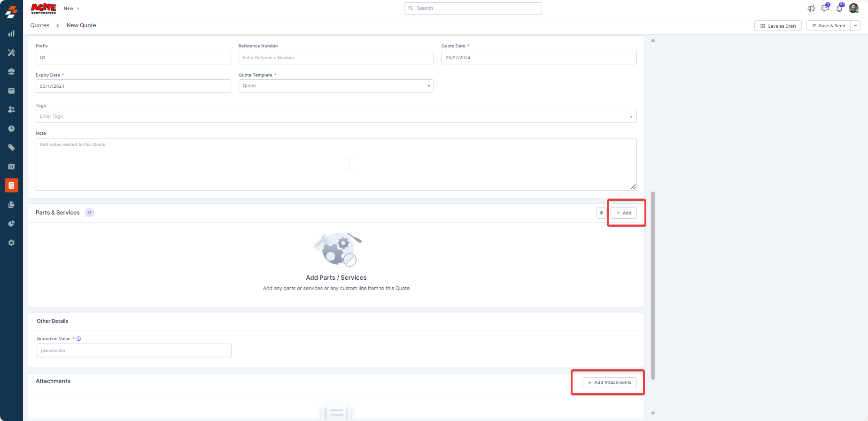
Task: Expand the Tags dropdown arrow
Action: pyautogui.click(x=631, y=117)
